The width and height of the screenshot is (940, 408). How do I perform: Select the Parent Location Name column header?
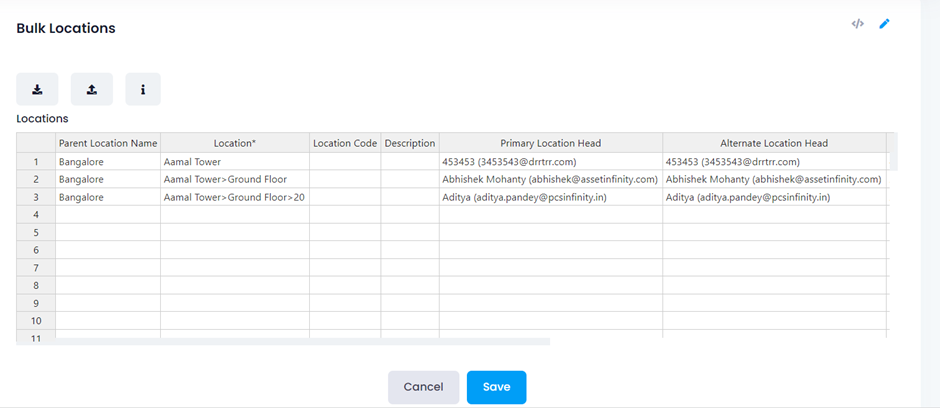tap(108, 143)
